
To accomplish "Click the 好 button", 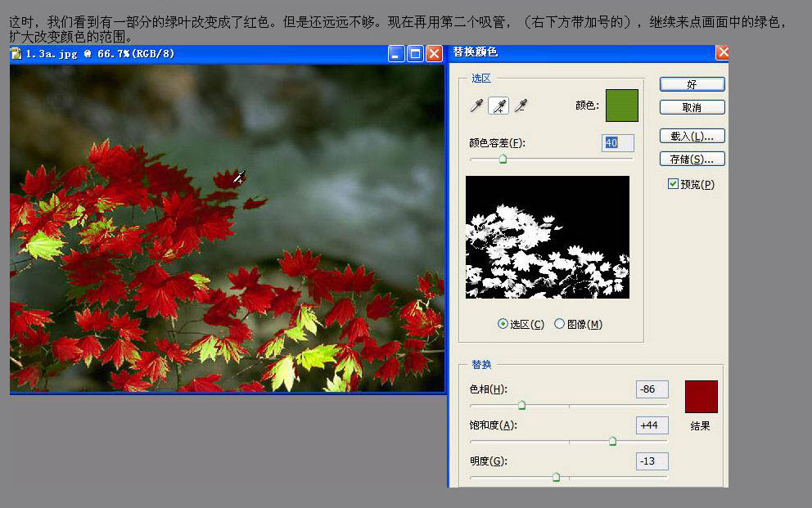I will [x=692, y=84].
